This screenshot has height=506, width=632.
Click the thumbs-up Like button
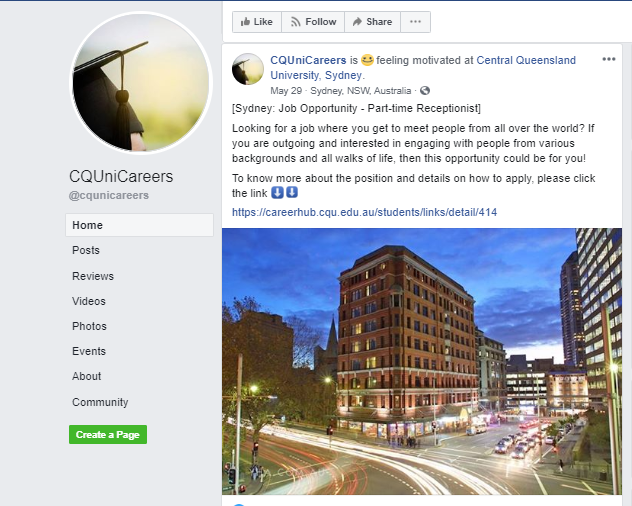[x=257, y=22]
